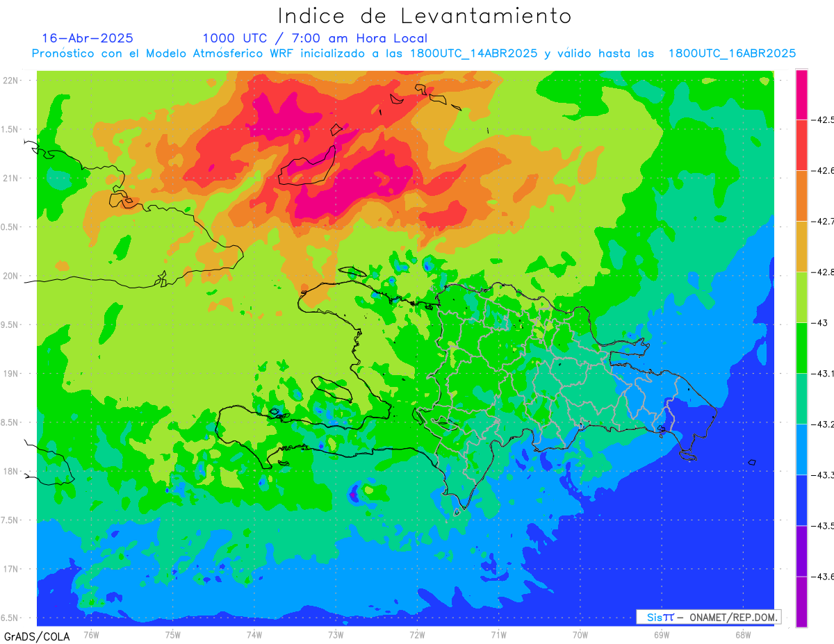
Task: Select the red colorbar swatch below -42.5
Action: click(801, 145)
